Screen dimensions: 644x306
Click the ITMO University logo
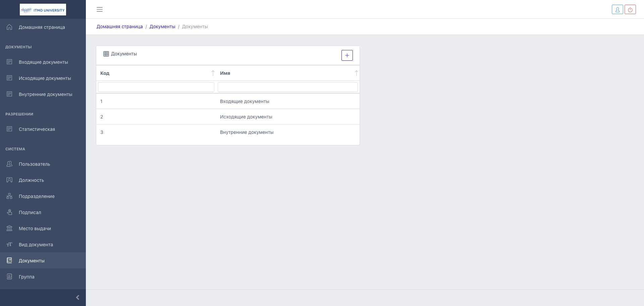pos(43,10)
